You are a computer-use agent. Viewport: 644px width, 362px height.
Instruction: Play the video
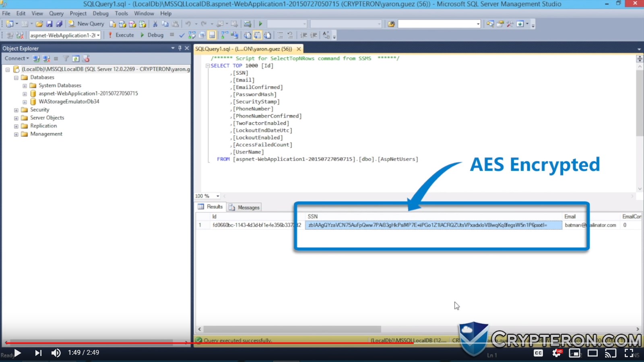tap(17, 353)
